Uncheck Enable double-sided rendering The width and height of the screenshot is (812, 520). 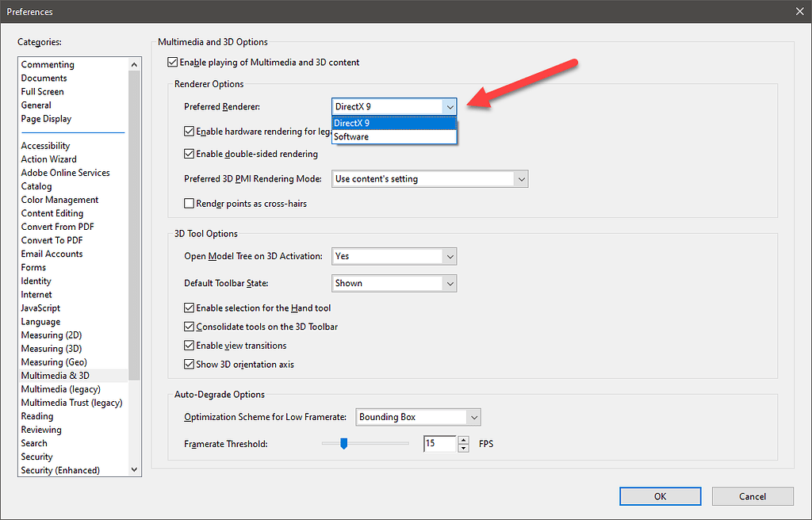point(189,152)
